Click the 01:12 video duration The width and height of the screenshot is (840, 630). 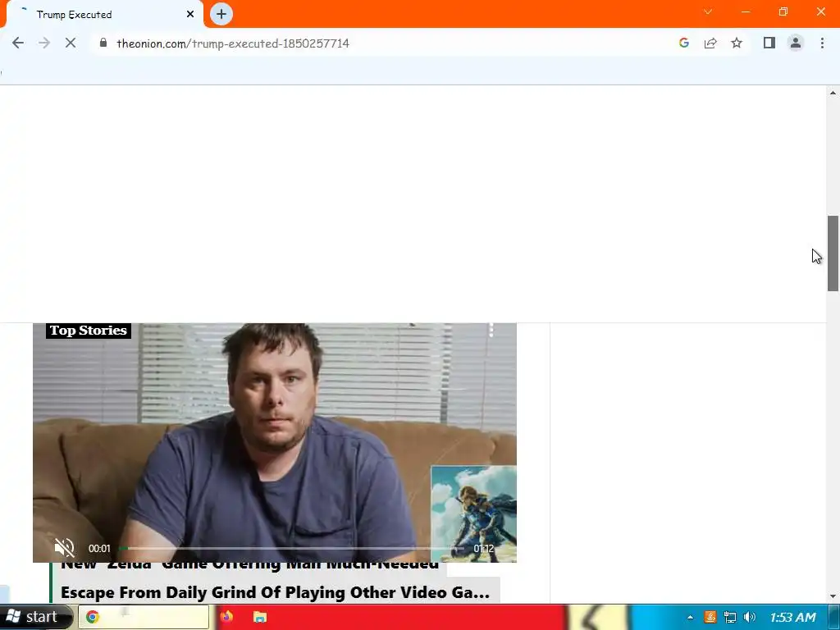click(484, 548)
